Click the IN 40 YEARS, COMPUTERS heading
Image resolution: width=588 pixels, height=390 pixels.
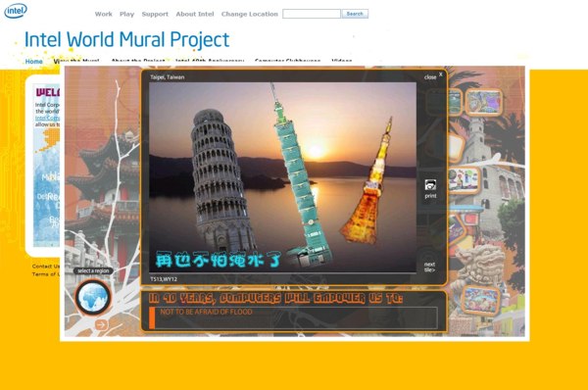[275, 298]
